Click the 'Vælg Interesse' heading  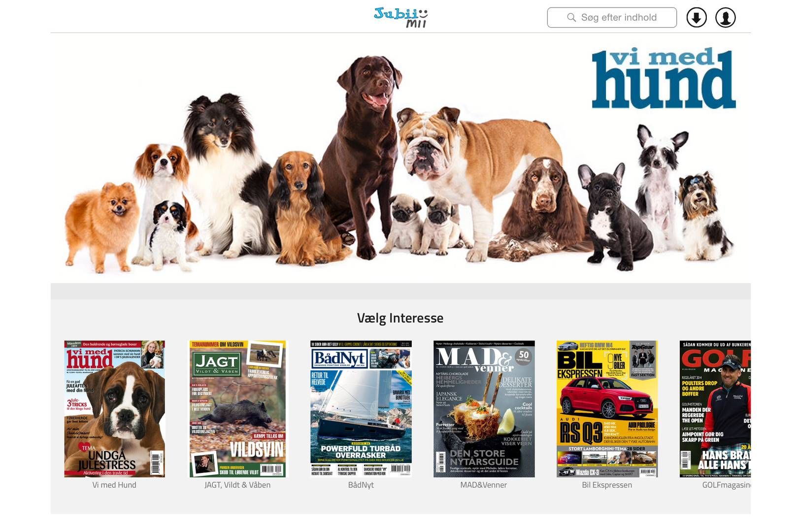400,318
